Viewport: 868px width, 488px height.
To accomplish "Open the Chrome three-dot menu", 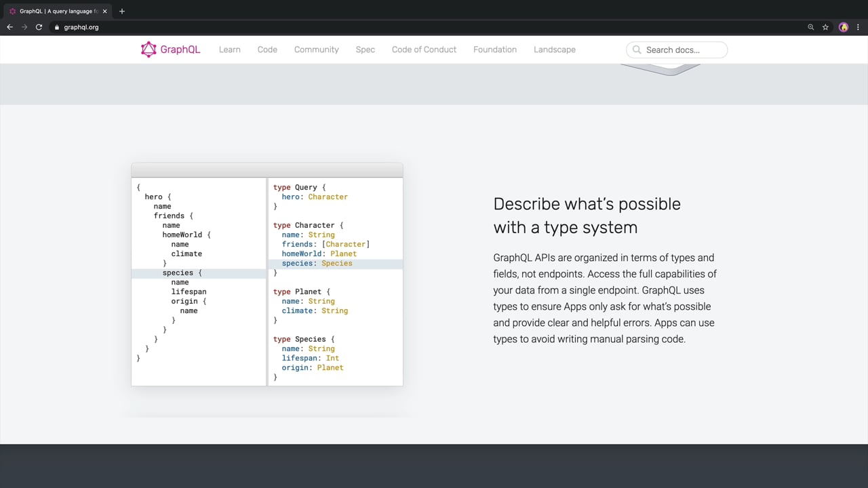I will pos(858,27).
